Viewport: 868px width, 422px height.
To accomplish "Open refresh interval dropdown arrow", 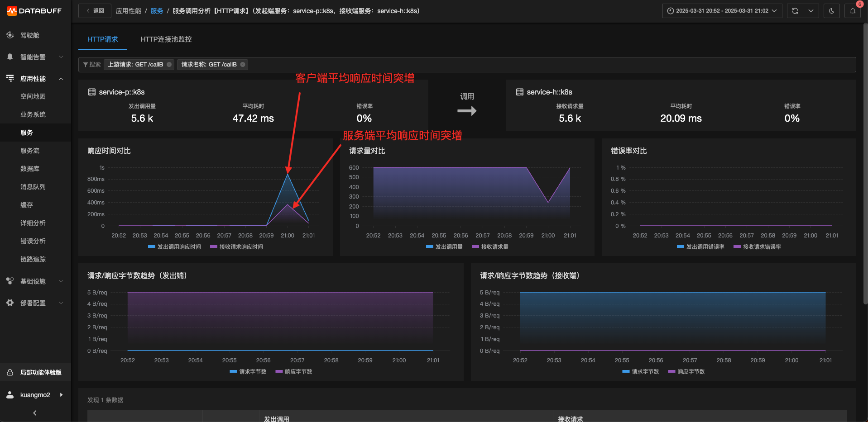I will point(810,11).
